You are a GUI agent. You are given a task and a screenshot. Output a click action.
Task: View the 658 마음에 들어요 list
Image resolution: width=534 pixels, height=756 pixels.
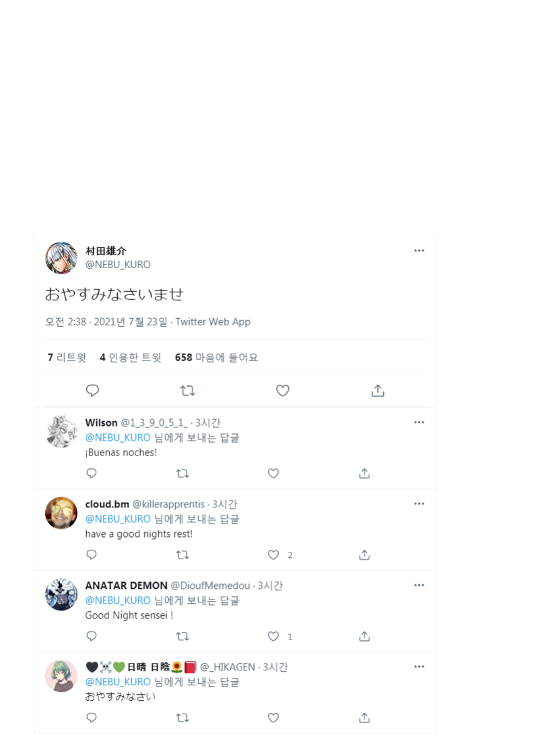(x=216, y=357)
